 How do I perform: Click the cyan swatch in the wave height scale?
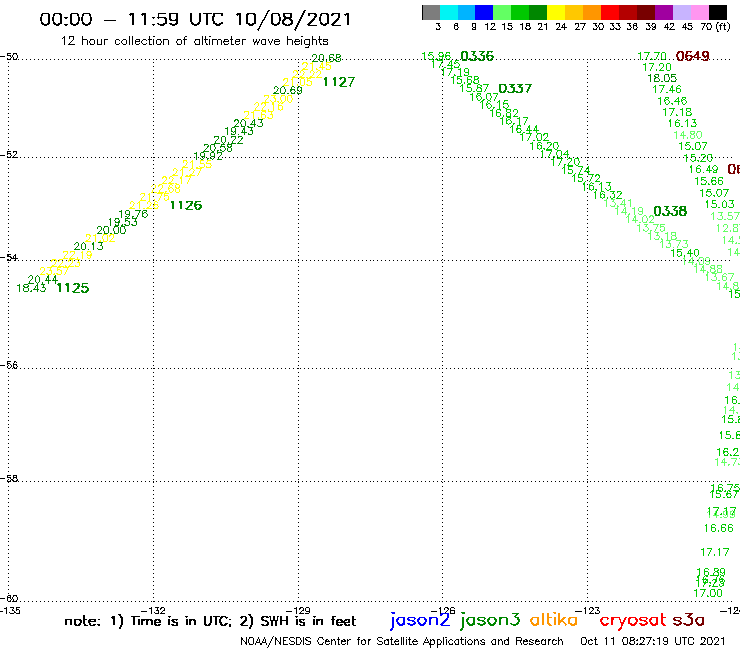(448, 12)
